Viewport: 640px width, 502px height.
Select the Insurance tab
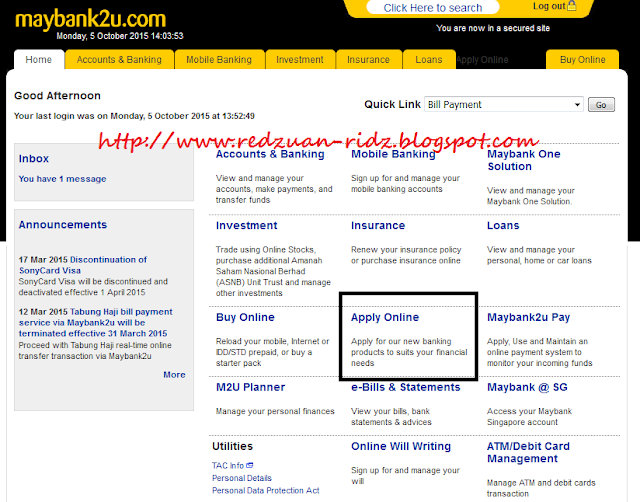369,60
